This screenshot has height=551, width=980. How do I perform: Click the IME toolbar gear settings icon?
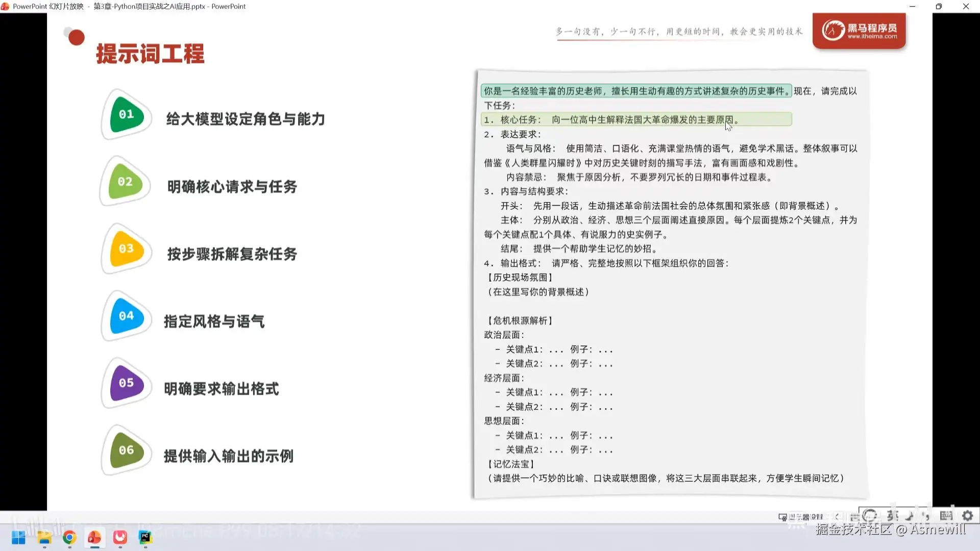click(x=967, y=516)
